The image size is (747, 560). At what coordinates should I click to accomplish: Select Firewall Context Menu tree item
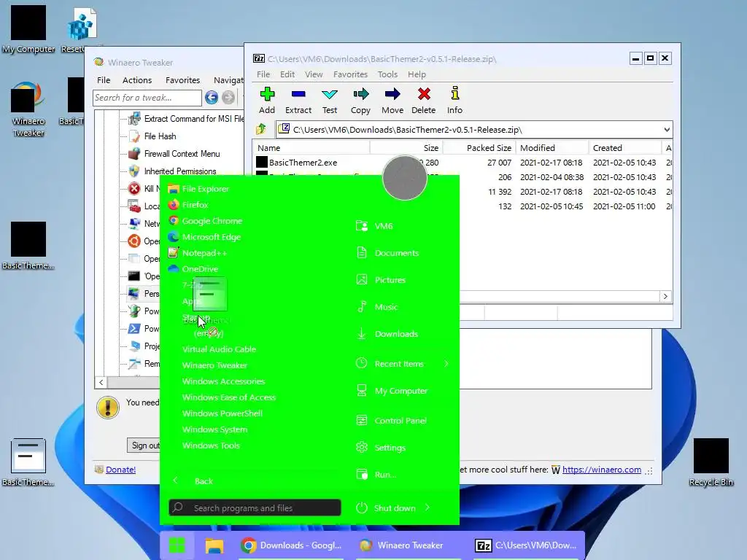click(x=182, y=154)
